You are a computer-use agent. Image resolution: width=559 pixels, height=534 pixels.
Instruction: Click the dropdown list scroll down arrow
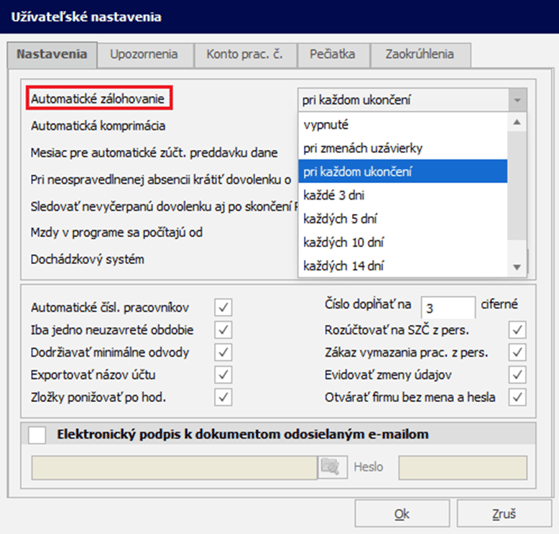[x=517, y=267]
